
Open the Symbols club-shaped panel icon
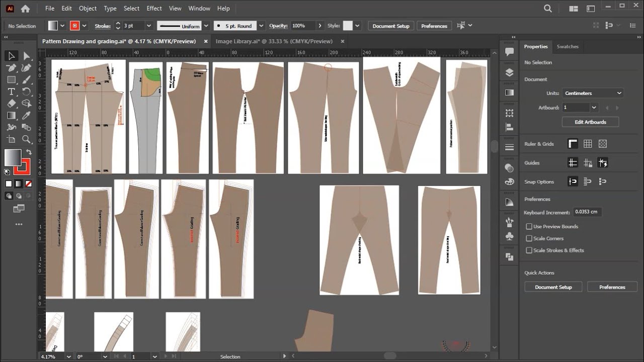(x=509, y=236)
